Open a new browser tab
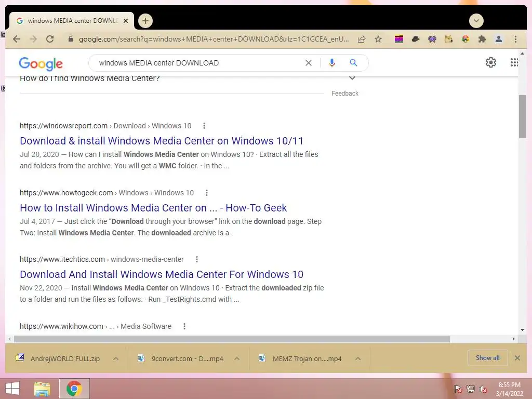 145,21
